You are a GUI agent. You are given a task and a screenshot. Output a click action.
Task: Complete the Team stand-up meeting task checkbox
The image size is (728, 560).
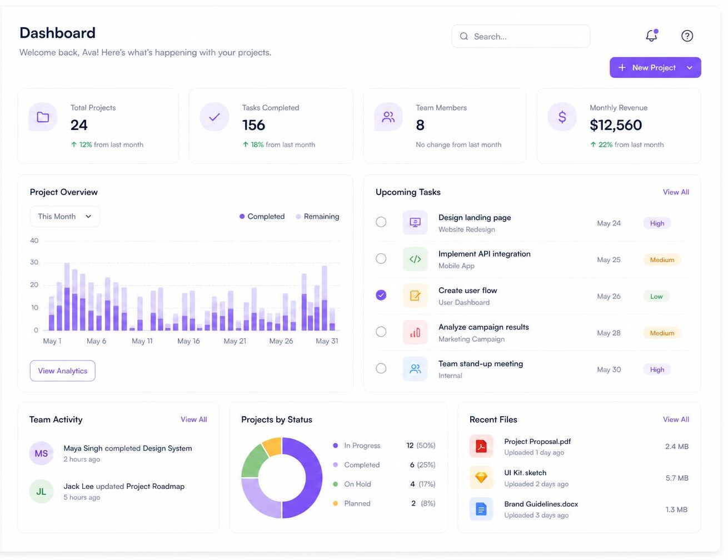pos(381,368)
